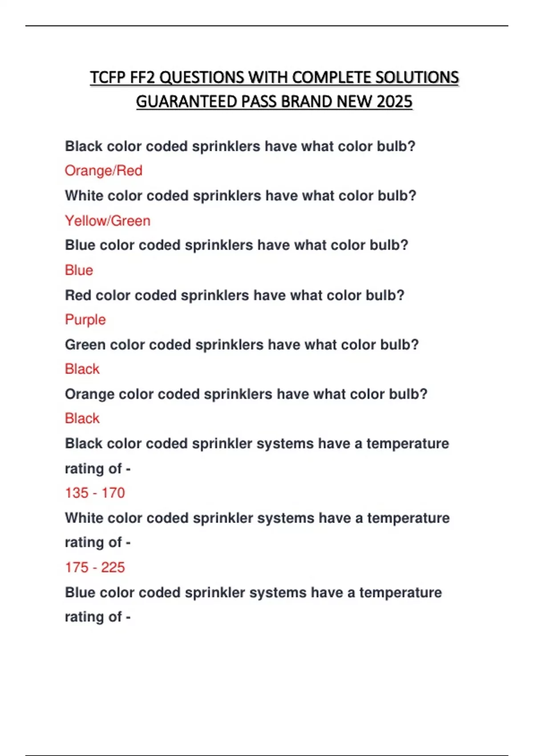Click the 'Black' answer under Green question
Image resolution: width=534 pixels, height=756 pixels.
coord(82,369)
